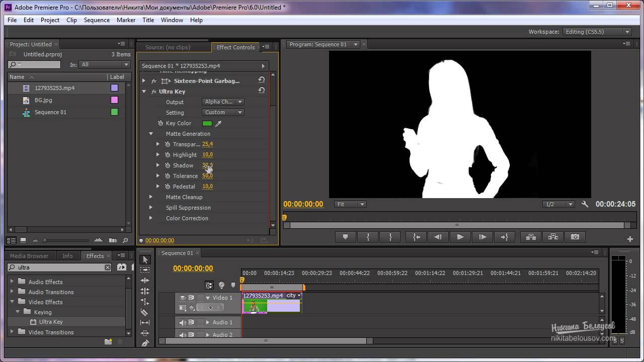
Task: Open the Workspace dropdown
Action: coord(597,32)
